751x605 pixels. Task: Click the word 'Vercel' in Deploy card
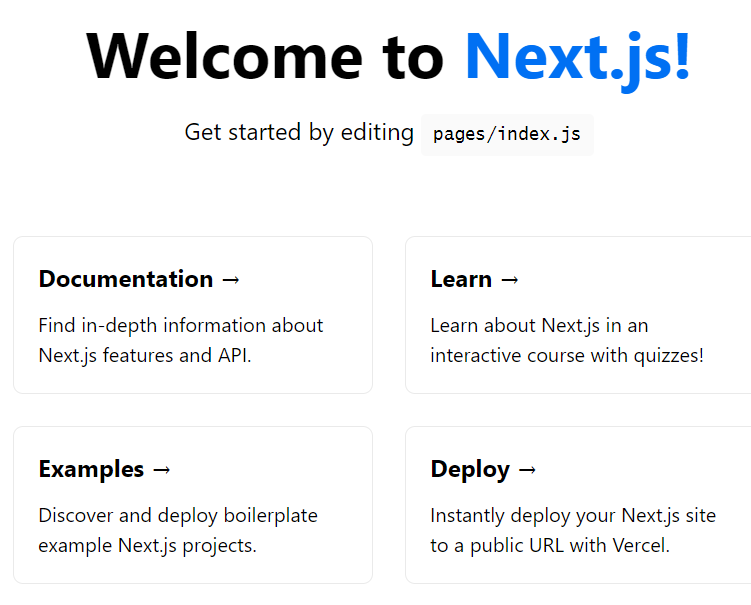point(636,546)
